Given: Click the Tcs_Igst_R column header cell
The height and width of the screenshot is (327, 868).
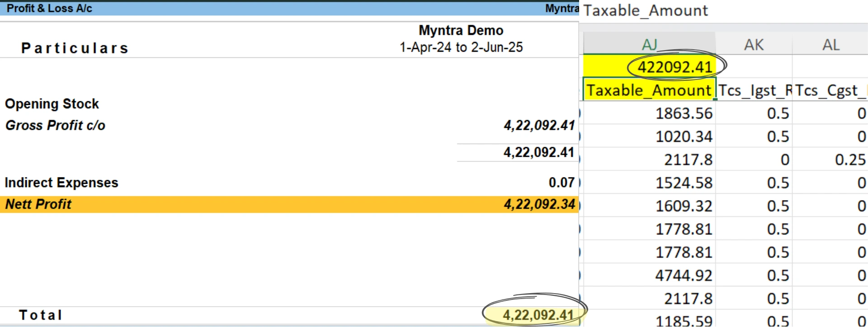Looking at the screenshot, I should coord(754,90).
